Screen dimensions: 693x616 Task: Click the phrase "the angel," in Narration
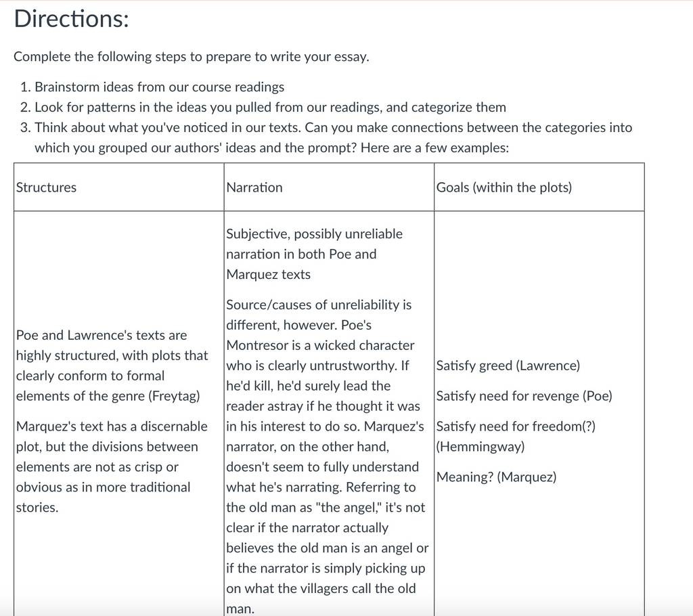(x=349, y=508)
